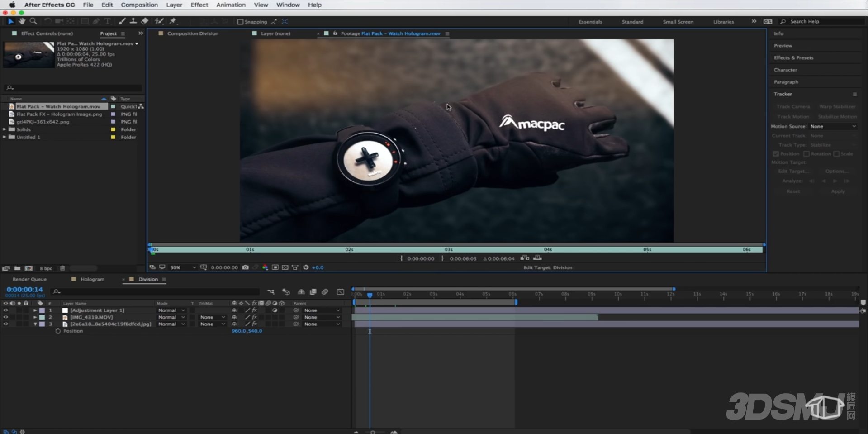868x434 pixels.
Task: Open the Effect menu
Action: [x=199, y=5]
